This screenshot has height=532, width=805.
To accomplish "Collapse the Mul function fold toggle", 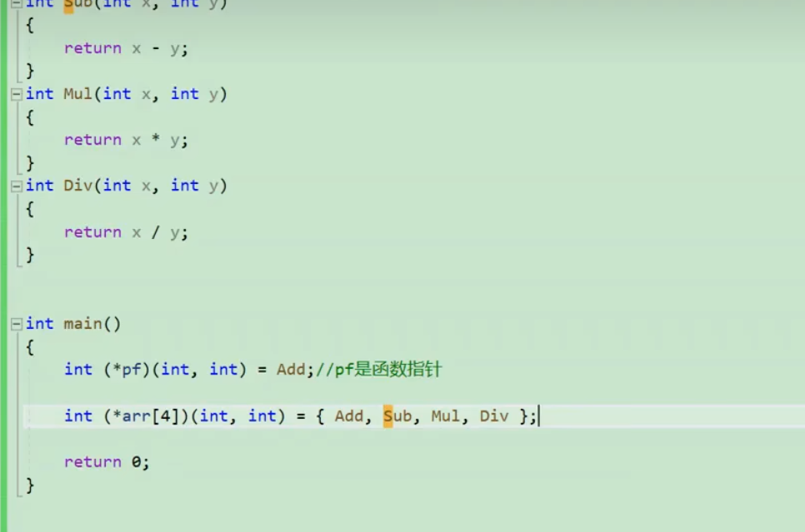I will pyautogui.click(x=16, y=95).
